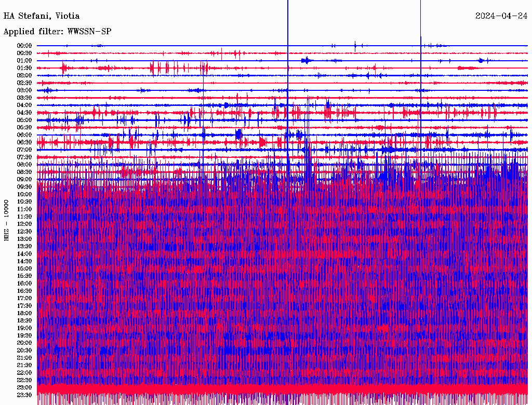Click the 16:30 time label
The width and height of the screenshot is (532, 405).
coord(24,291)
